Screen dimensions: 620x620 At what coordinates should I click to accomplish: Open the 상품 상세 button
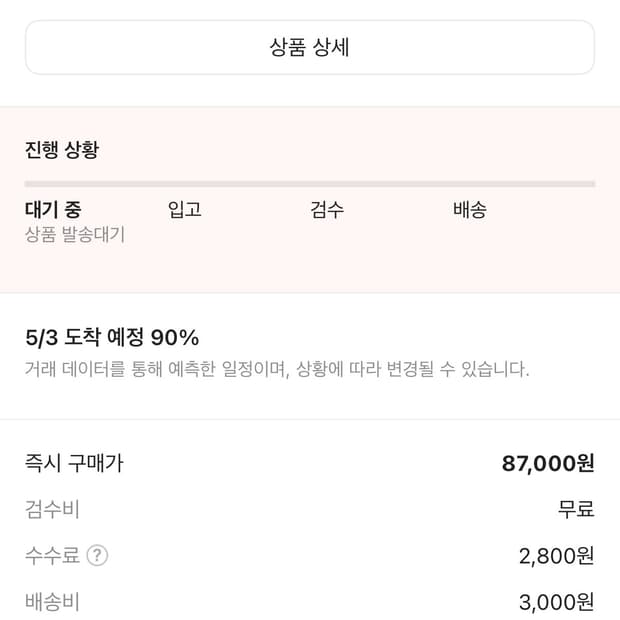pos(309,48)
